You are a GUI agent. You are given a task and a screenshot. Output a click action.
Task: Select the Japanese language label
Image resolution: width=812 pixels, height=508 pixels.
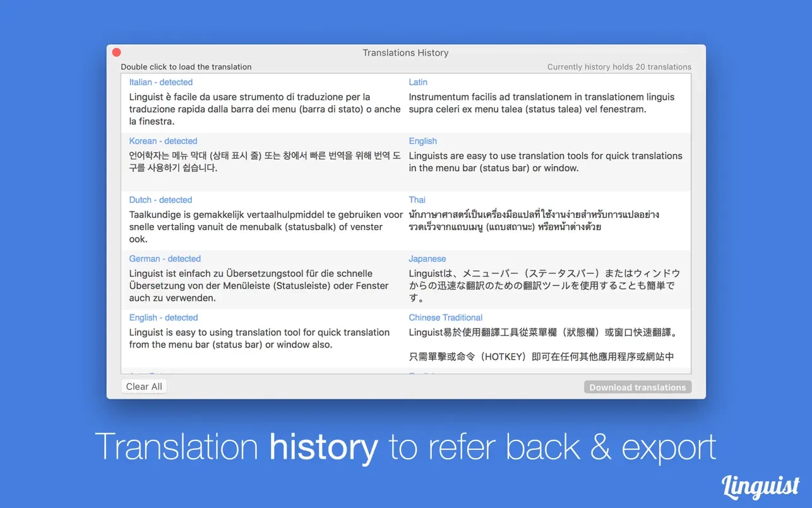427,258
